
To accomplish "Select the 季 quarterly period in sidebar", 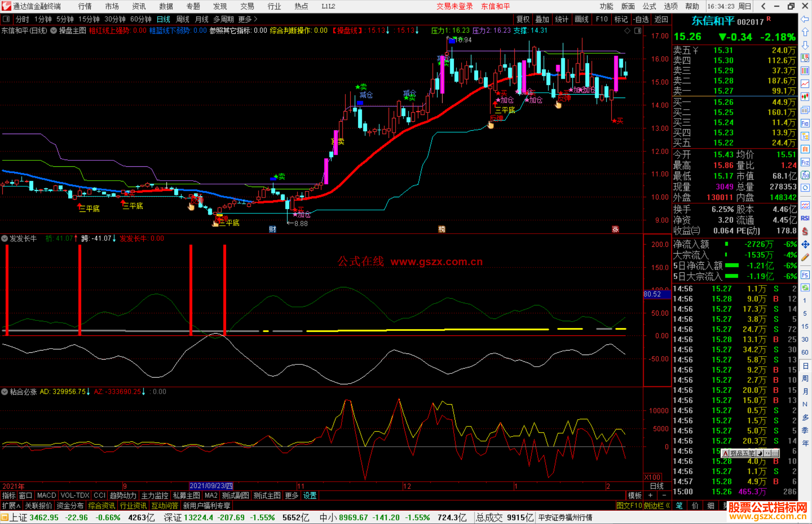I will point(805,430).
